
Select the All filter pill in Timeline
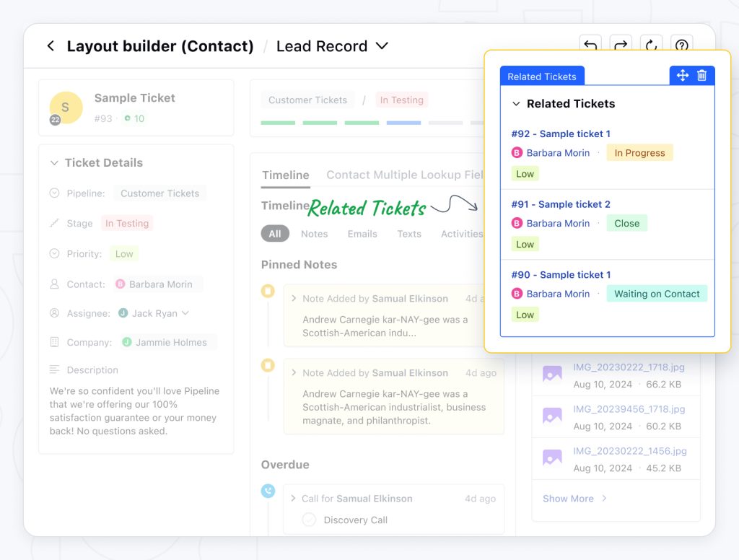(275, 234)
